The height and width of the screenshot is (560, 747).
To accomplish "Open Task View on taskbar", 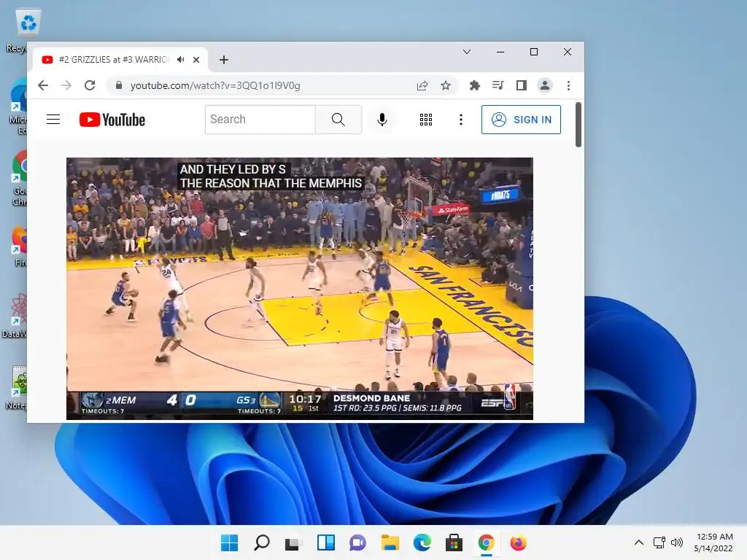I will [293, 542].
